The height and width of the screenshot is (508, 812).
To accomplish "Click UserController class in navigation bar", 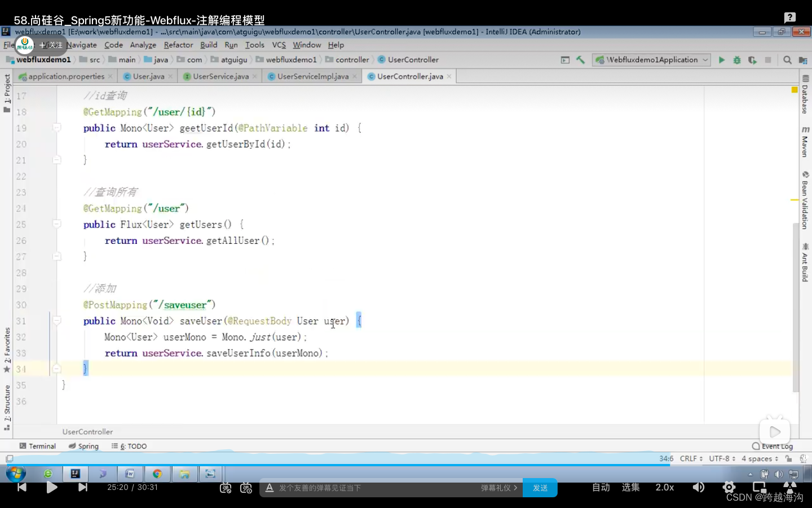I will 408,60.
